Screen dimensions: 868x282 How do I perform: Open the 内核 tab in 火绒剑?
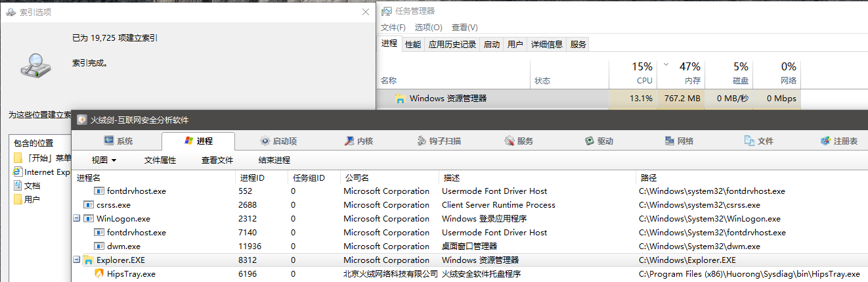point(359,141)
